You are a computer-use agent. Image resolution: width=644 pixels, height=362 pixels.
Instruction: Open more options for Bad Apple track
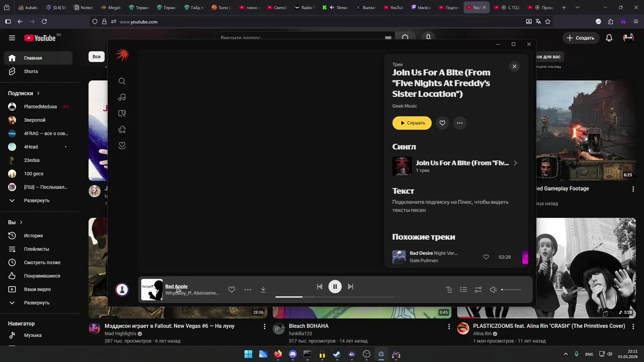[x=248, y=290]
